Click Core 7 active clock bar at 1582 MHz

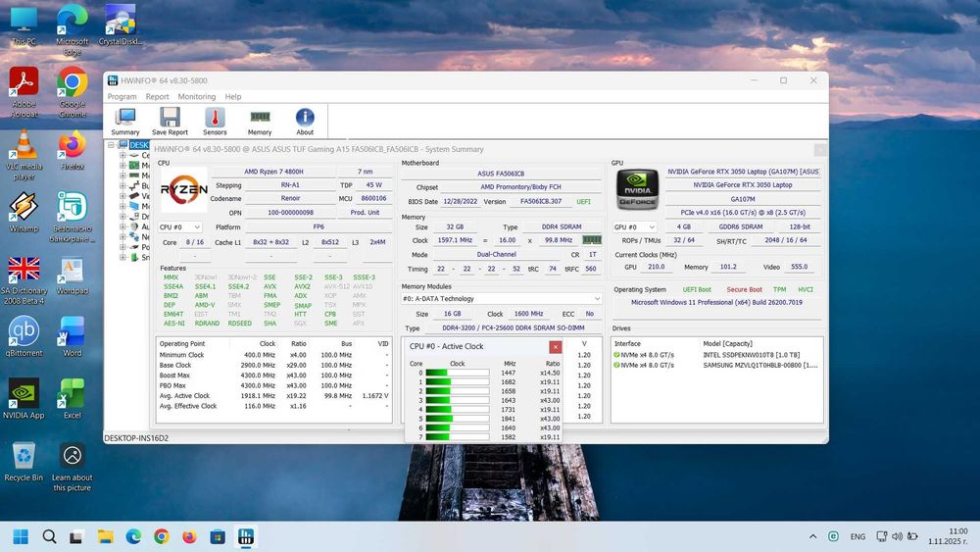coord(458,437)
